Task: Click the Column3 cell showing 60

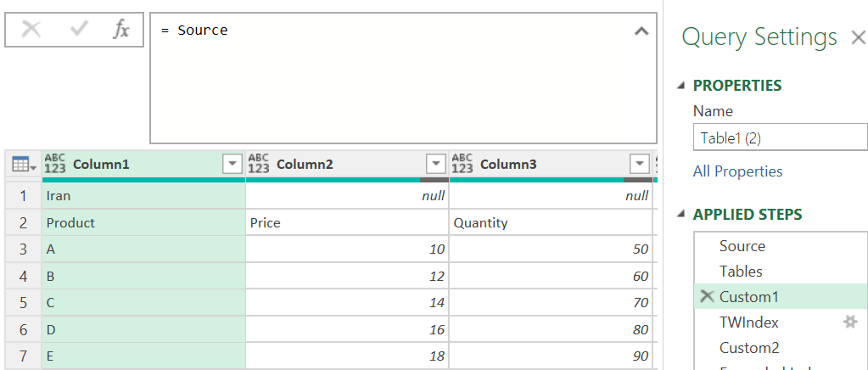Action: click(x=552, y=276)
